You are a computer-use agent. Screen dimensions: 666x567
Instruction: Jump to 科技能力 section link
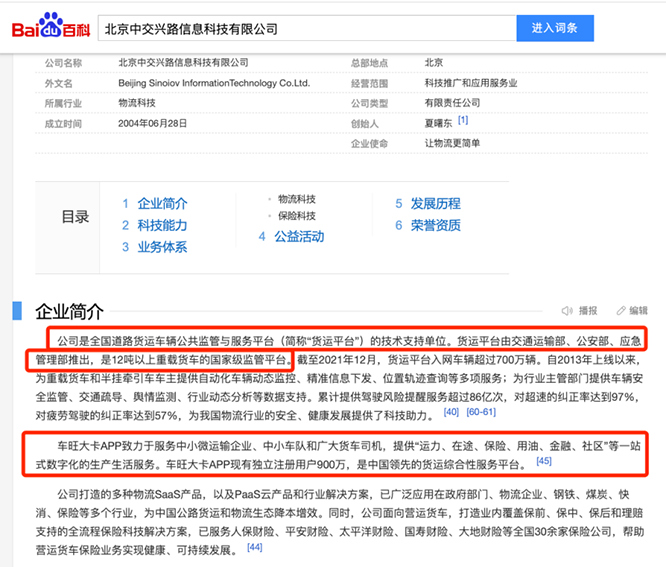(x=162, y=225)
